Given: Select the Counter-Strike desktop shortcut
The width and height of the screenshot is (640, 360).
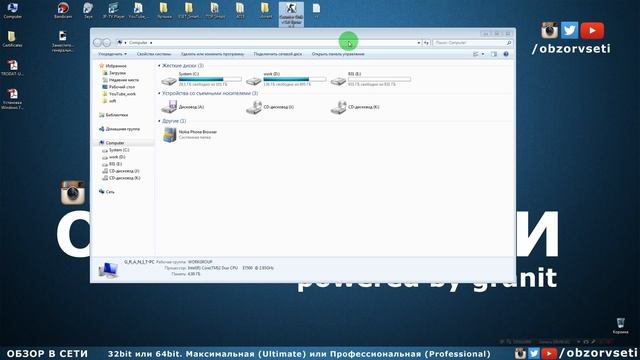Looking at the screenshot, I should [x=291, y=14].
